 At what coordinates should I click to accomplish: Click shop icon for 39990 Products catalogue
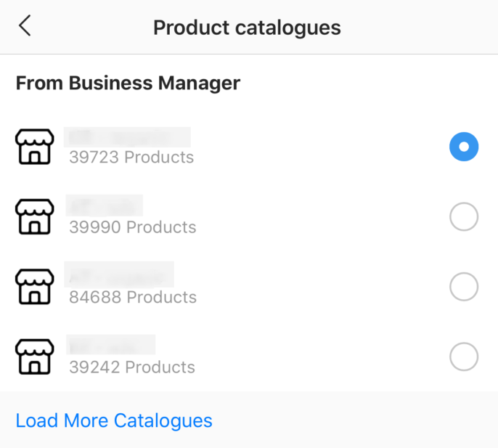click(35, 216)
